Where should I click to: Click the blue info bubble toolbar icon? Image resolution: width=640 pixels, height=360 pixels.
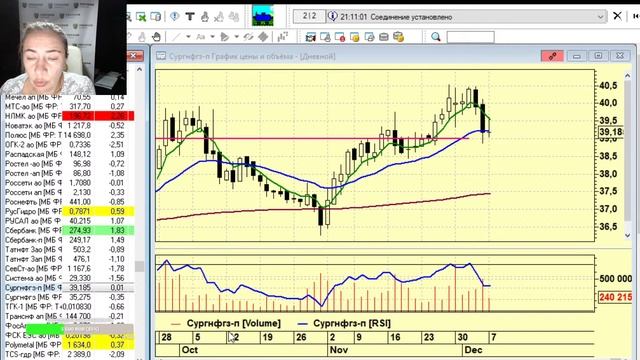[174, 16]
